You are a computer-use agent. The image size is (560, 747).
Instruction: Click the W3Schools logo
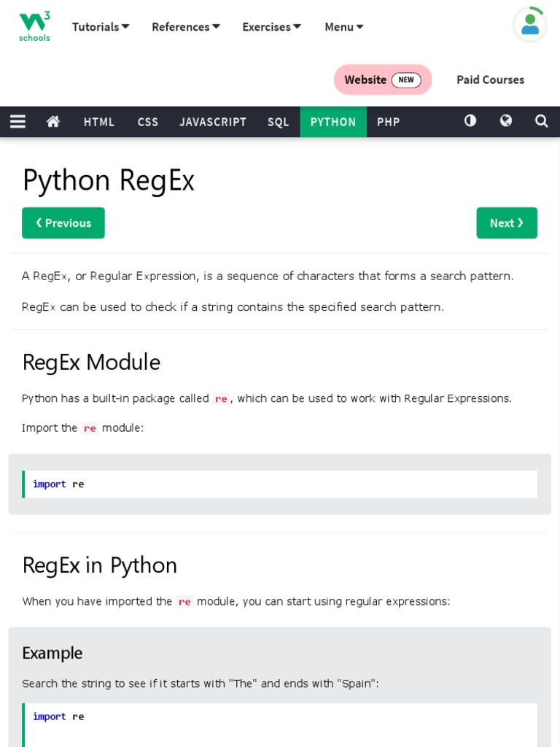[x=34, y=26]
